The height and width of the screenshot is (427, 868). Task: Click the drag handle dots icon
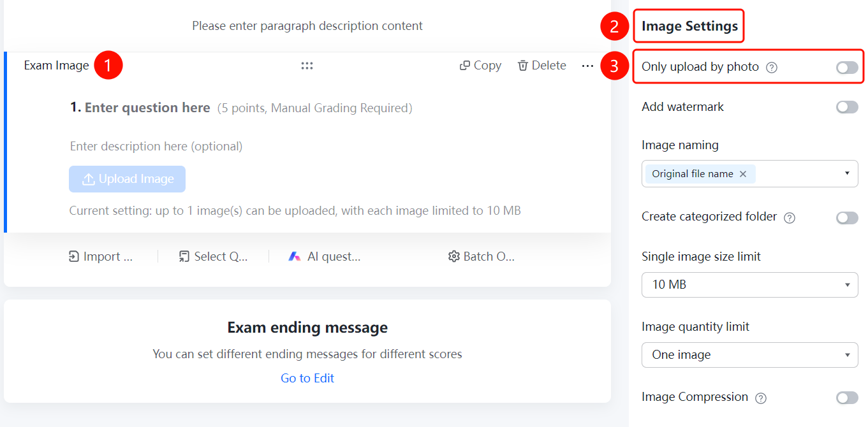tap(307, 66)
